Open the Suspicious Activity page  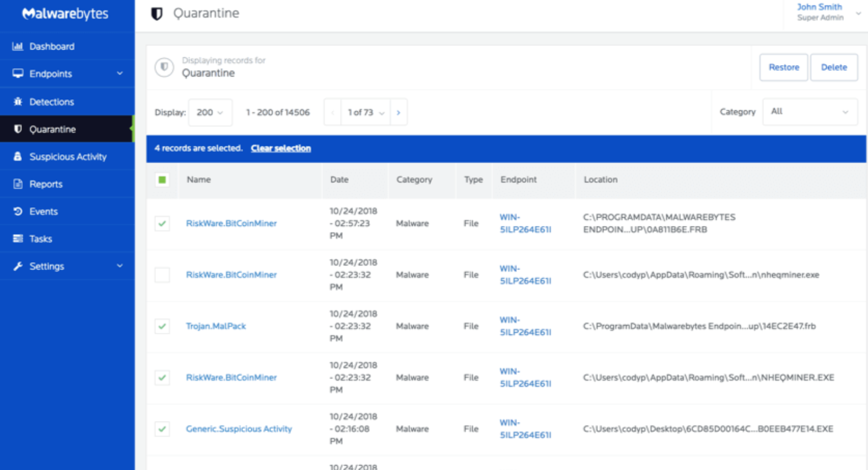[67, 156]
